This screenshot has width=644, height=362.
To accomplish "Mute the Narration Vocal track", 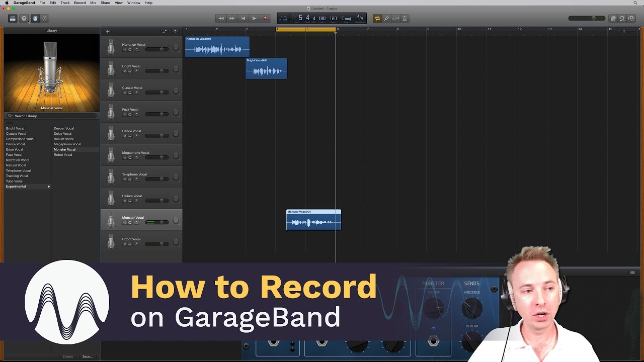I will pyautogui.click(x=125, y=49).
